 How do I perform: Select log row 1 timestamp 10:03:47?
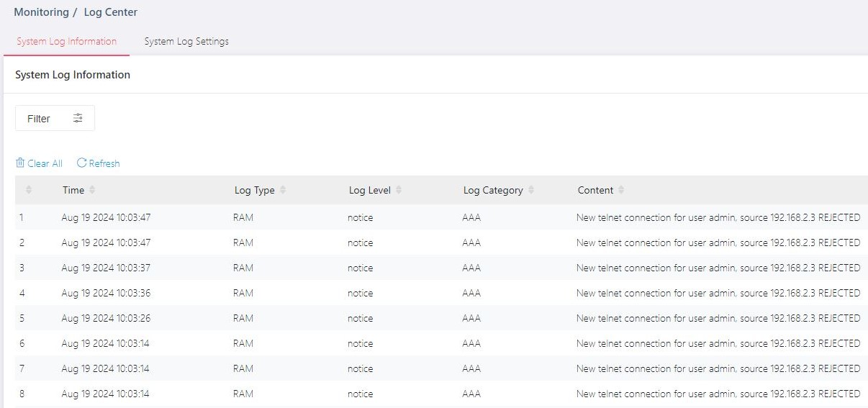point(106,217)
